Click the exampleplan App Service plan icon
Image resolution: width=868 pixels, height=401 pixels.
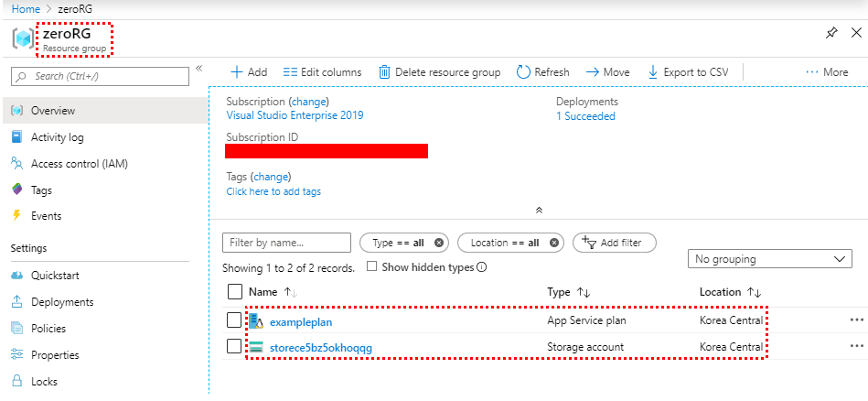click(x=256, y=320)
